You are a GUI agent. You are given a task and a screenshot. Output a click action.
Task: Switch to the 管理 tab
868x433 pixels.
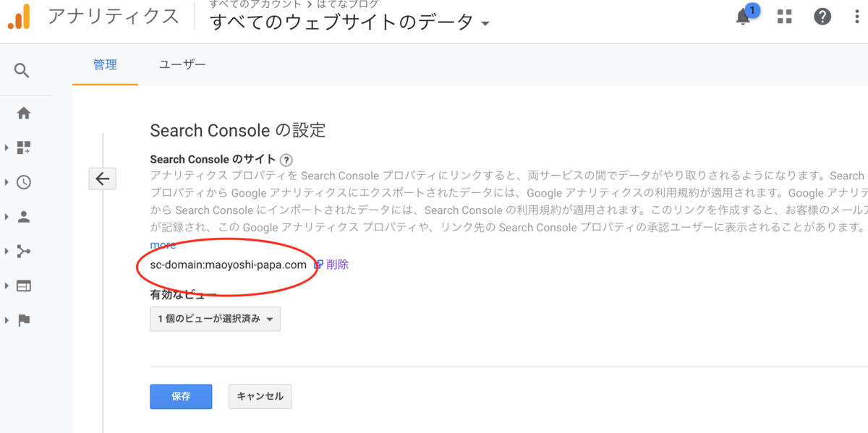point(105,64)
